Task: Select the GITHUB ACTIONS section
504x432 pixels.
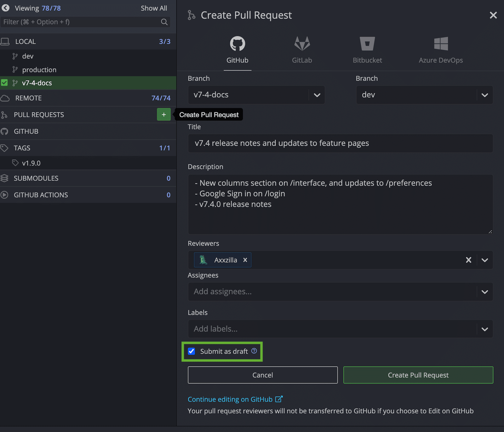Action: (41, 195)
